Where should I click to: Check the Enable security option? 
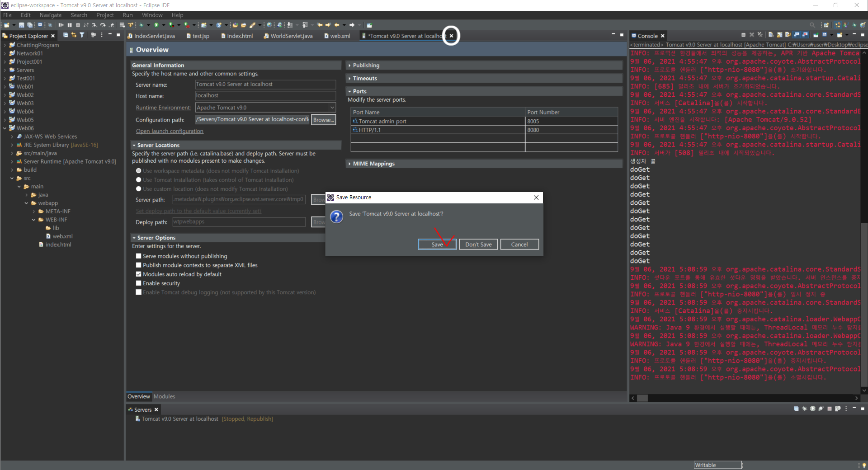tap(139, 283)
